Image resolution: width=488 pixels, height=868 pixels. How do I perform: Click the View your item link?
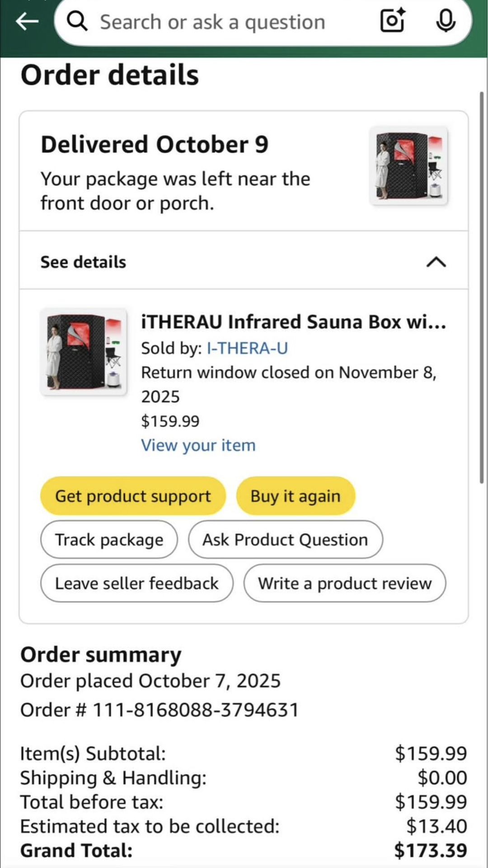tap(198, 445)
